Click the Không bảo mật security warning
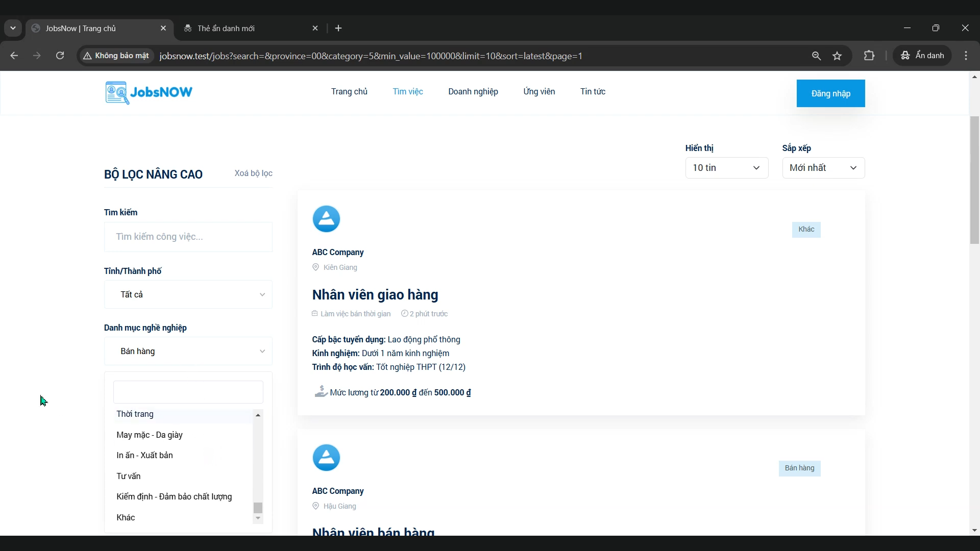 click(x=116, y=56)
